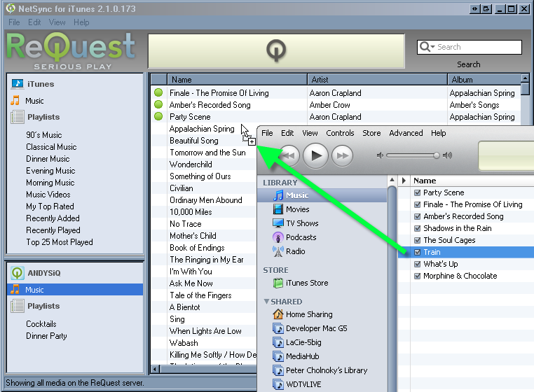534x392 pixels.
Task: Sort iTunes list by Name column header
Action: pos(472,181)
